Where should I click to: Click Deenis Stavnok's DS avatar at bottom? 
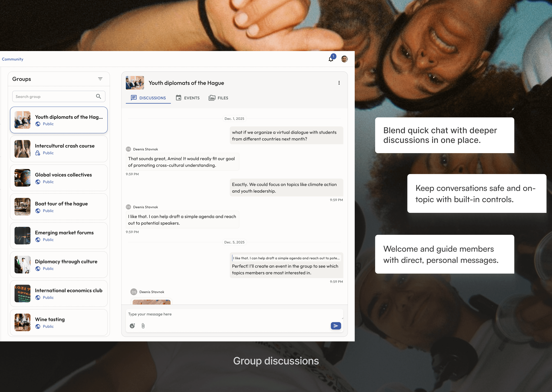pos(134,292)
